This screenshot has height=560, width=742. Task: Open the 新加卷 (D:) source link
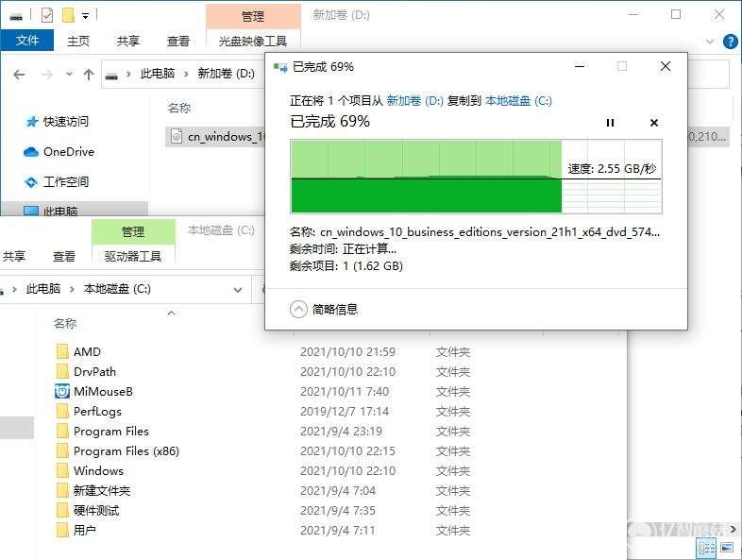click(x=415, y=100)
